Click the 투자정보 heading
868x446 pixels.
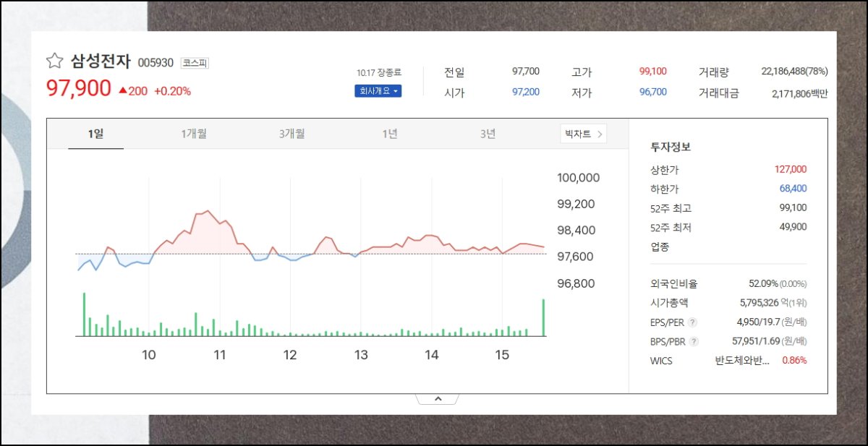tap(671, 147)
